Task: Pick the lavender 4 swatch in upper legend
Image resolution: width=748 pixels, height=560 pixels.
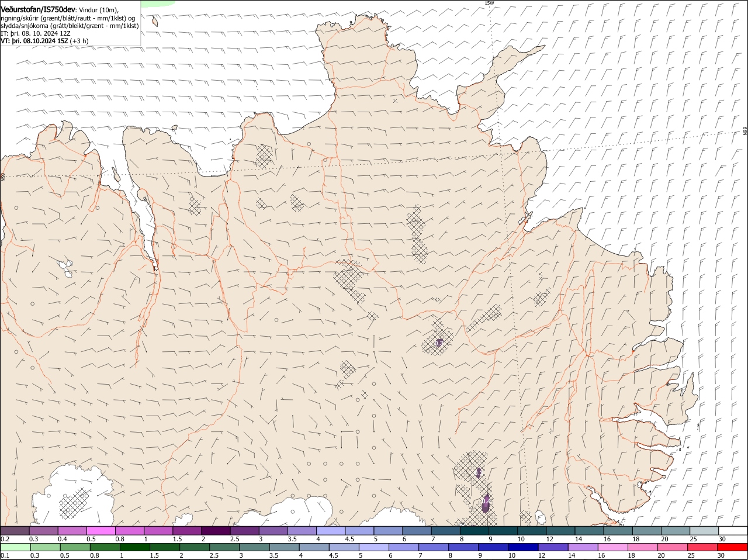Action: [331, 530]
